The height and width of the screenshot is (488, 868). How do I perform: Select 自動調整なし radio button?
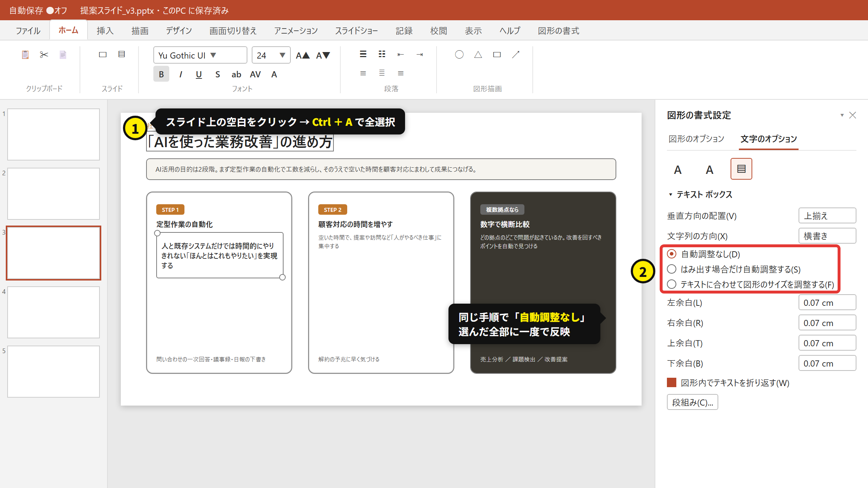pos(672,254)
